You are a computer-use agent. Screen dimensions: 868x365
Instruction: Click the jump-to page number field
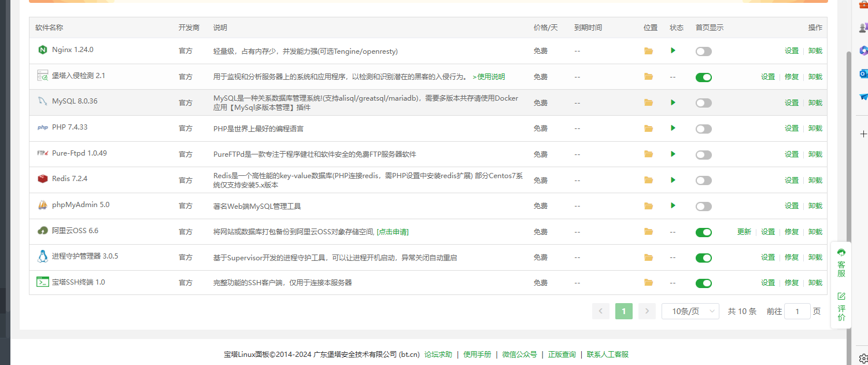pos(797,311)
